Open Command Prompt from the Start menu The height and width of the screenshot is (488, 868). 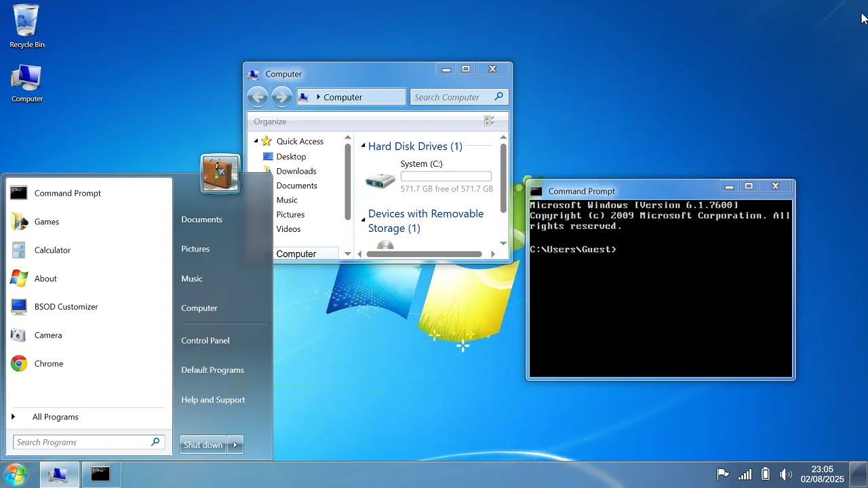click(67, 193)
